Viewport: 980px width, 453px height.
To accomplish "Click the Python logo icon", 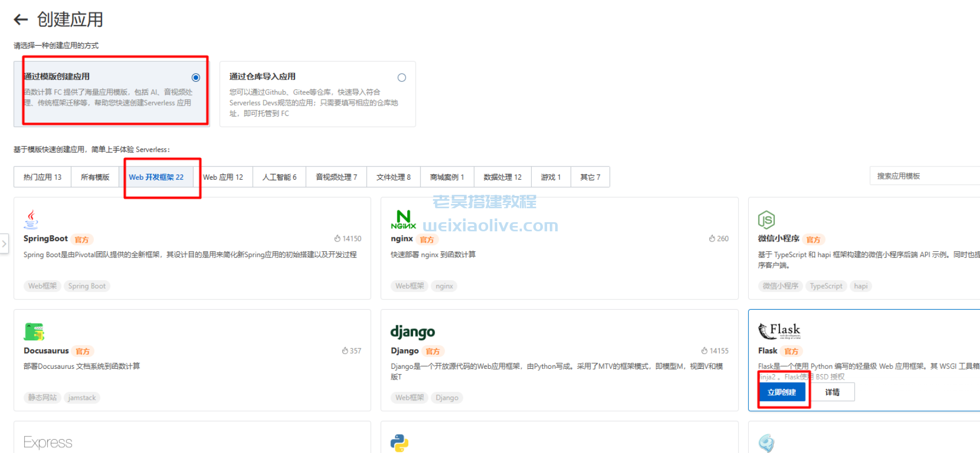I will tap(400, 443).
